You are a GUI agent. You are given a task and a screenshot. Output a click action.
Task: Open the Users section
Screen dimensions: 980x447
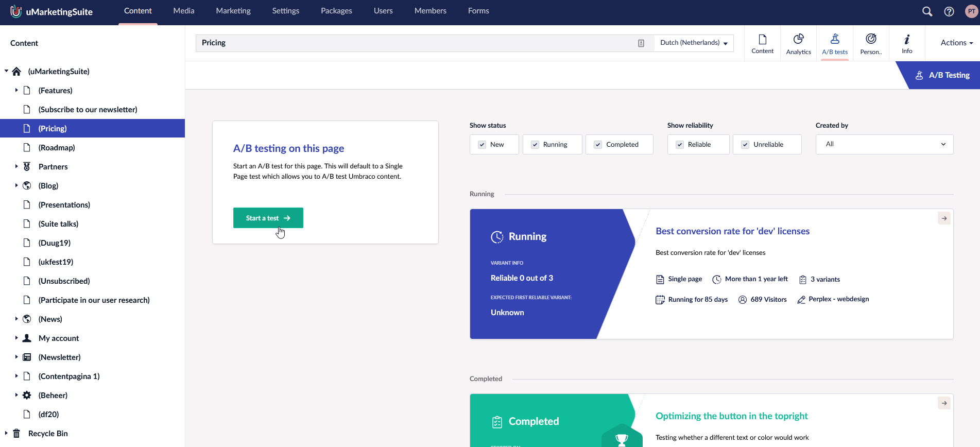click(x=383, y=11)
